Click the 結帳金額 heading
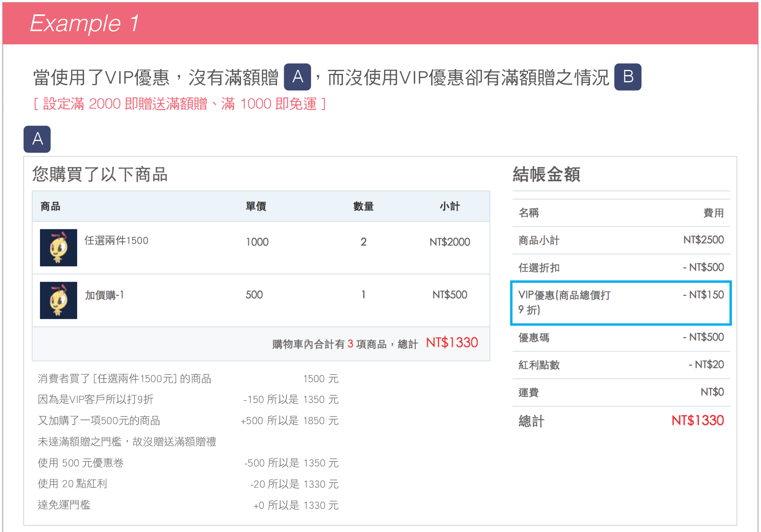The image size is (761, 532). [546, 175]
